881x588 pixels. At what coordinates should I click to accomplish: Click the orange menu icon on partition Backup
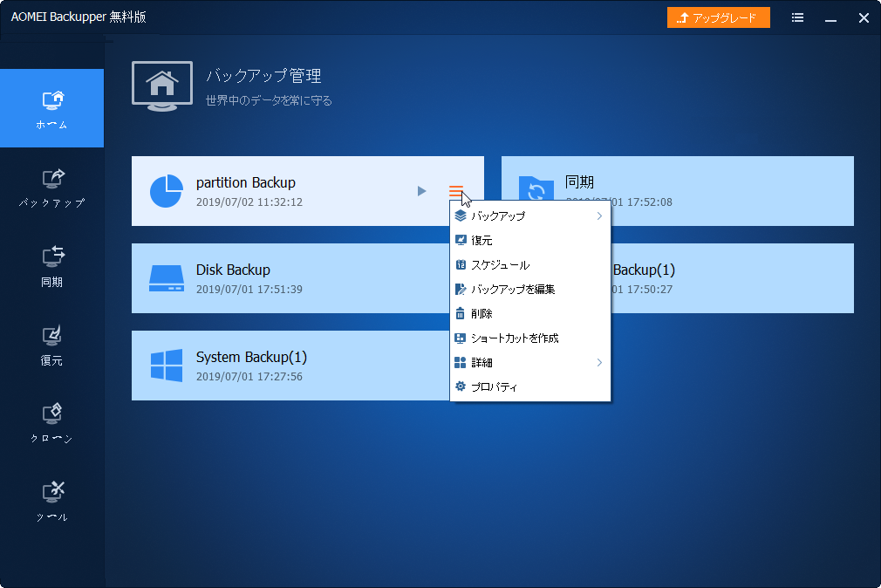click(x=456, y=191)
